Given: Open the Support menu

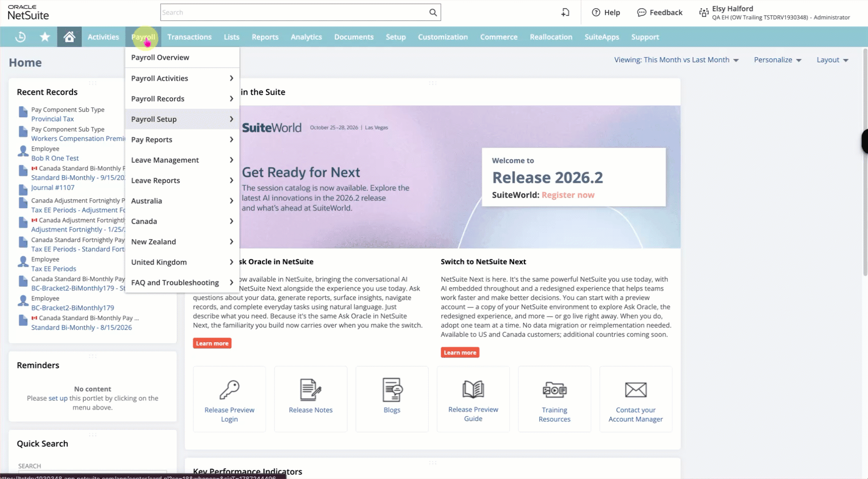Looking at the screenshot, I should point(645,37).
